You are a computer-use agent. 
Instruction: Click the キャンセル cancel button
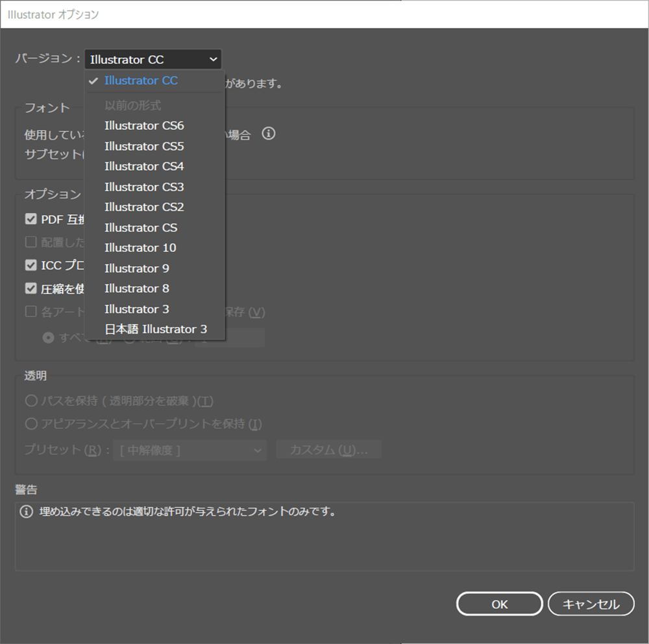pyautogui.click(x=591, y=604)
